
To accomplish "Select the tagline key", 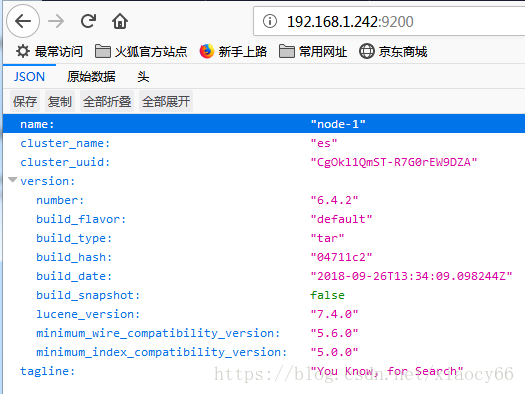I will [x=48, y=371].
